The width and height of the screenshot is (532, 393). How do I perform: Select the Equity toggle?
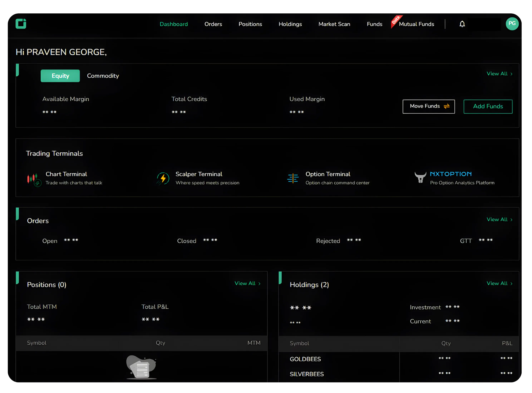point(60,76)
